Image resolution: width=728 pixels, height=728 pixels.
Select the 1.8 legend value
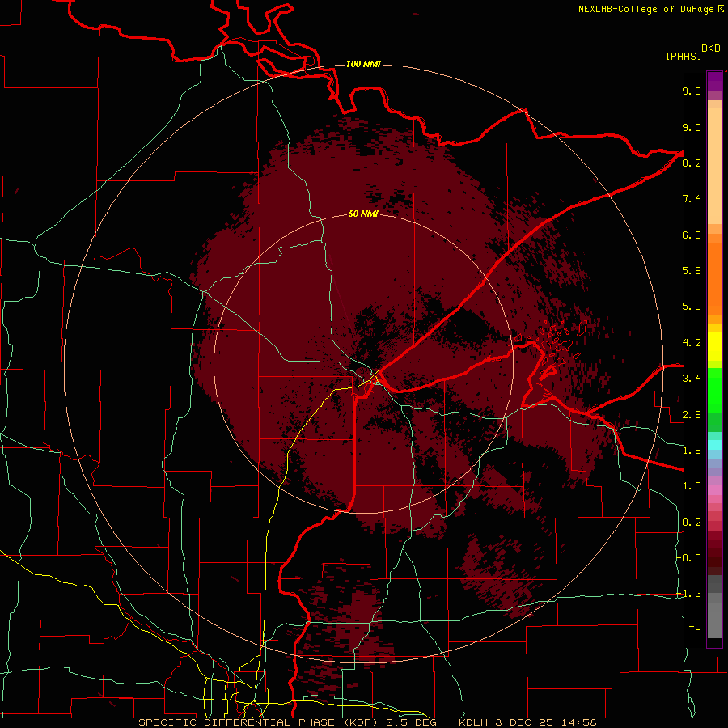coord(692,451)
